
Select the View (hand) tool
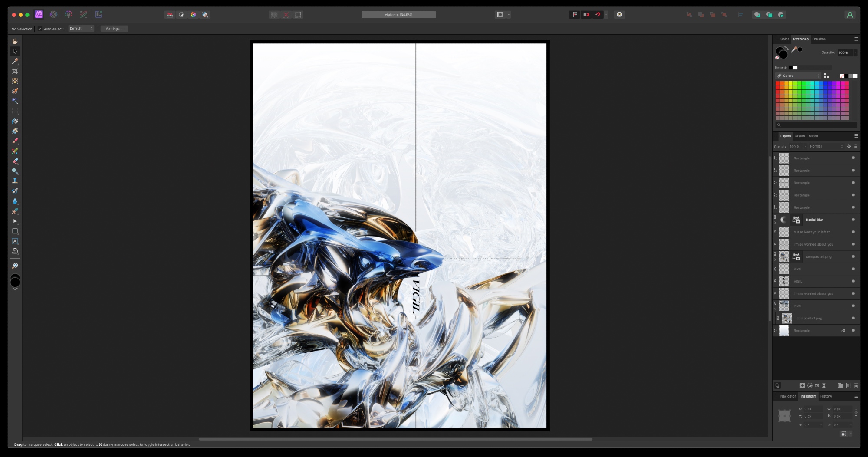pyautogui.click(x=15, y=41)
